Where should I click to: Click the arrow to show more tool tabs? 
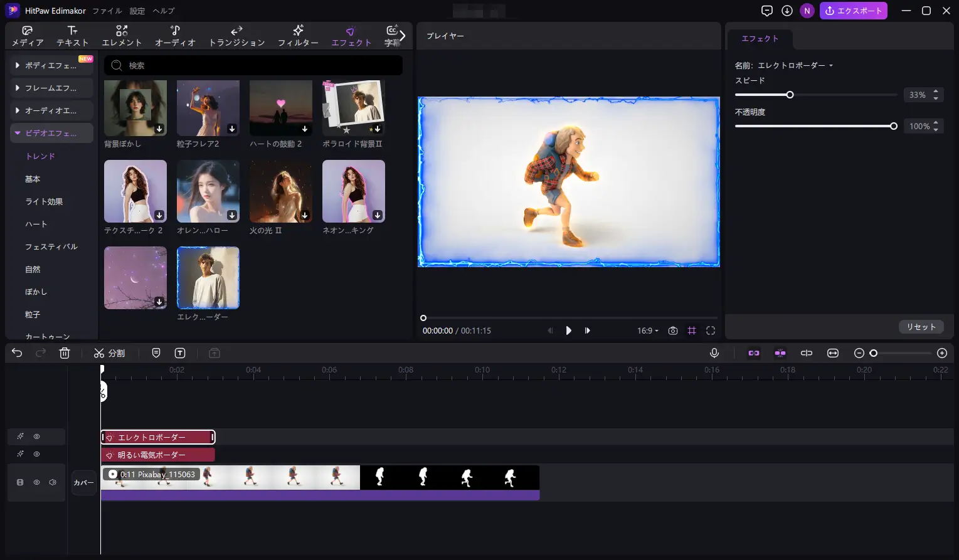click(402, 36)
